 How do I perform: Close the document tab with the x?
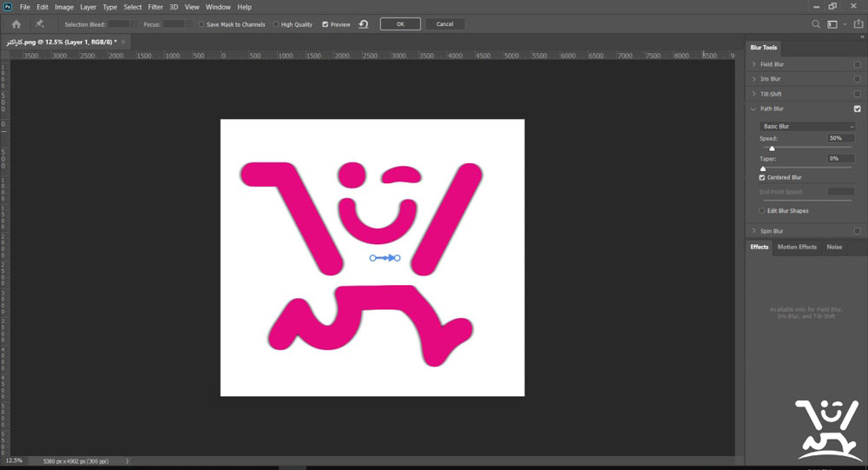pyautogui.click(x=123, y=42)
